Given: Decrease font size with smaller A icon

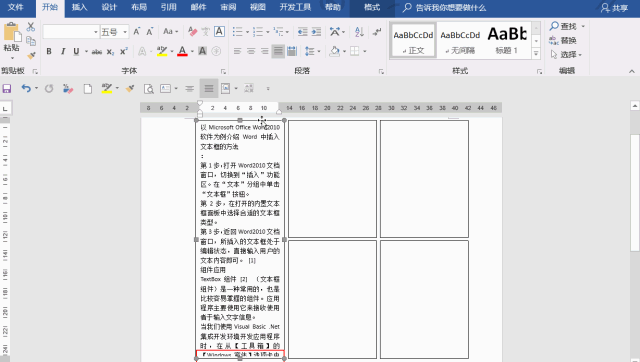Looking at the screenshot, I should click(150, 31).
